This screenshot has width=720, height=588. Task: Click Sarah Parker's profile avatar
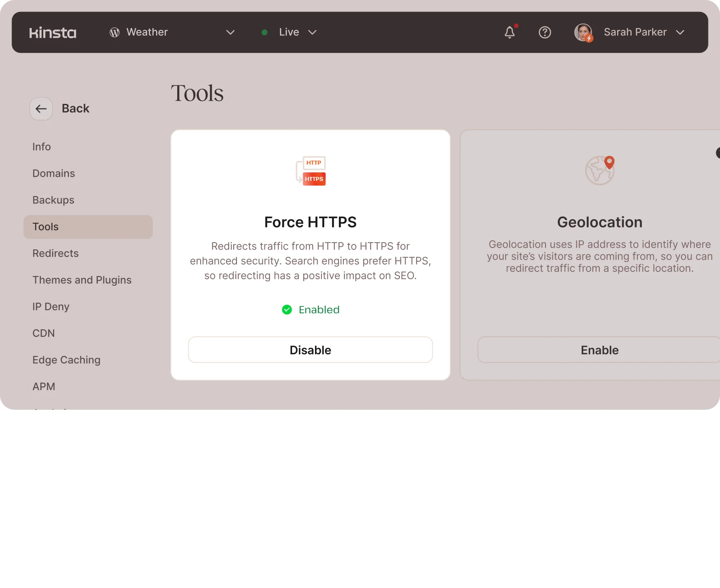(x=583, y=32)
